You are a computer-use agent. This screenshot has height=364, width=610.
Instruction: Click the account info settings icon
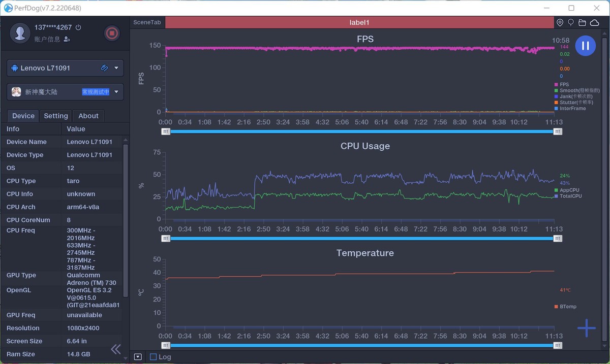click(x=67, y=39)
